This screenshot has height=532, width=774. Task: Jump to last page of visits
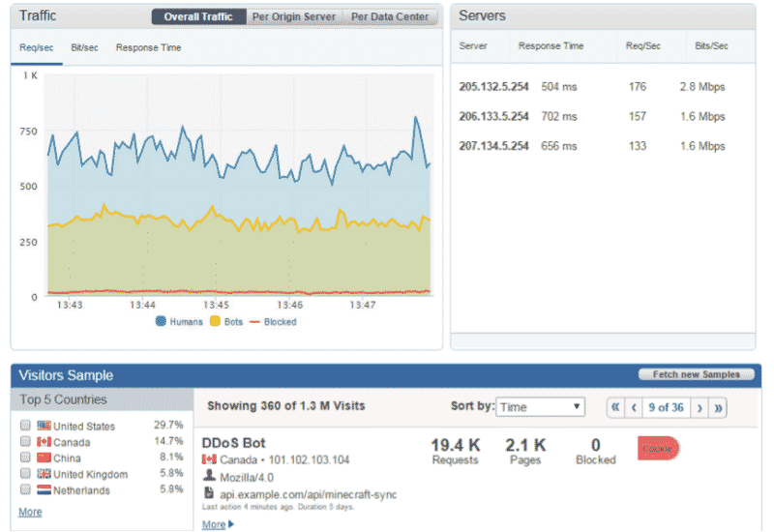click(719, 408)
